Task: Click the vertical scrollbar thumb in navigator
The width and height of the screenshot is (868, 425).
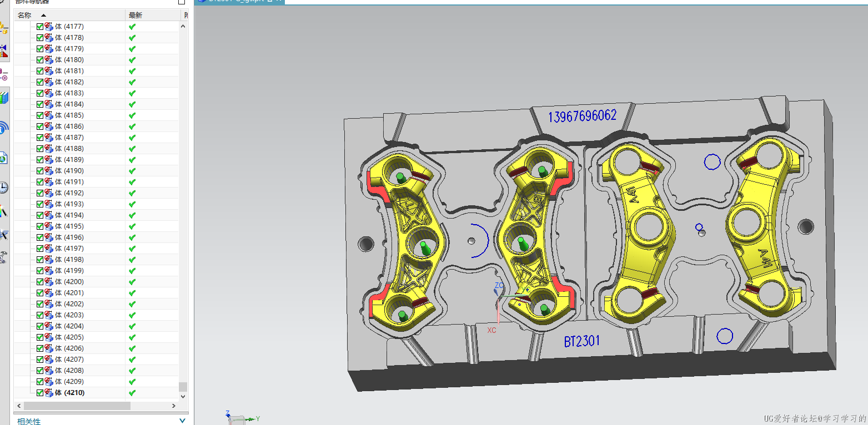Action: pyautogui.click(x=183, y=387)
